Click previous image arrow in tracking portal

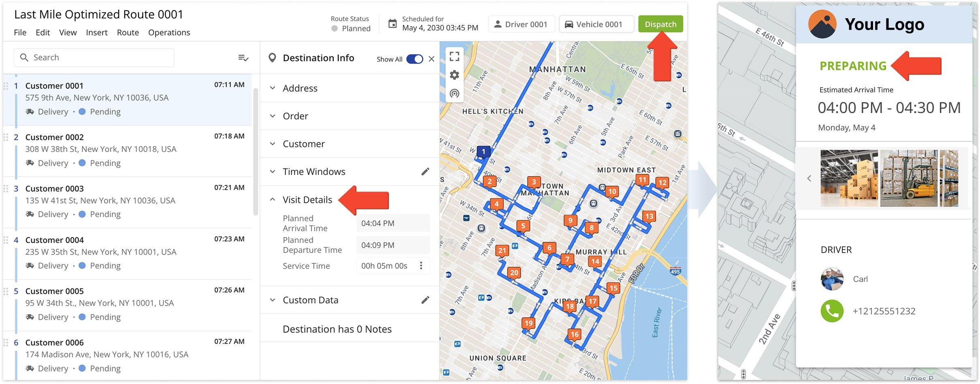(x=809, y=178)
